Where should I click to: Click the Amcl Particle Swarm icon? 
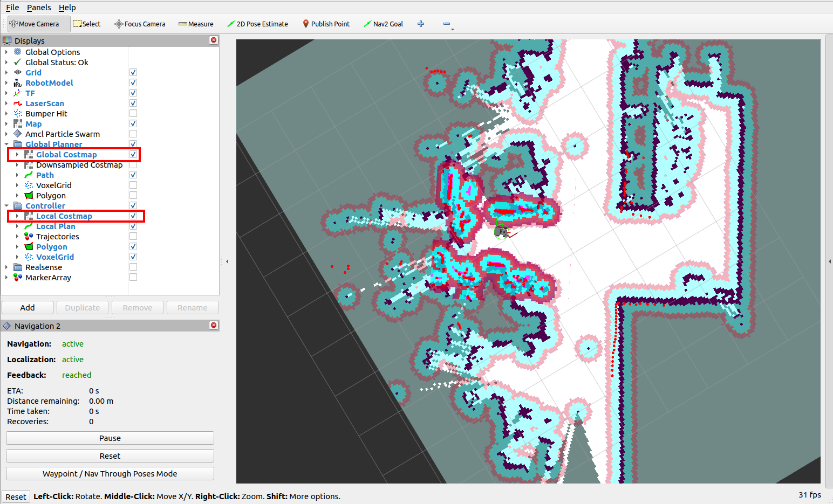(x=18, y=134)
